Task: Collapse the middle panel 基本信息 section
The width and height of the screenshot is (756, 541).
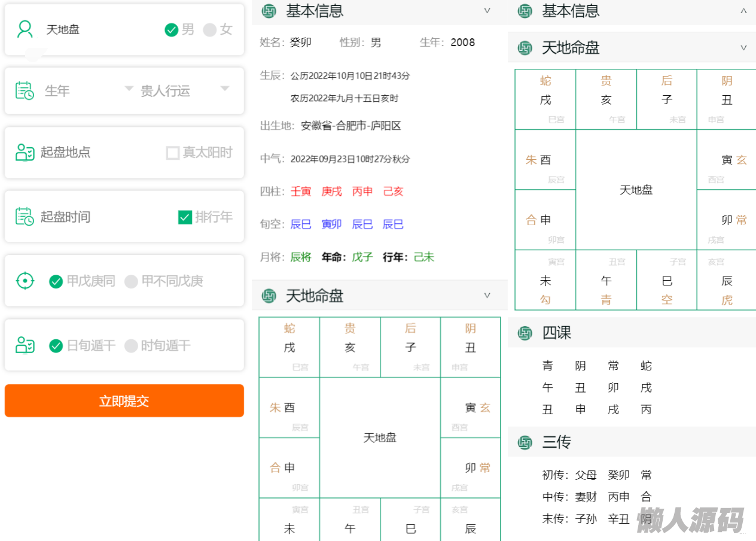Action: 487,11
